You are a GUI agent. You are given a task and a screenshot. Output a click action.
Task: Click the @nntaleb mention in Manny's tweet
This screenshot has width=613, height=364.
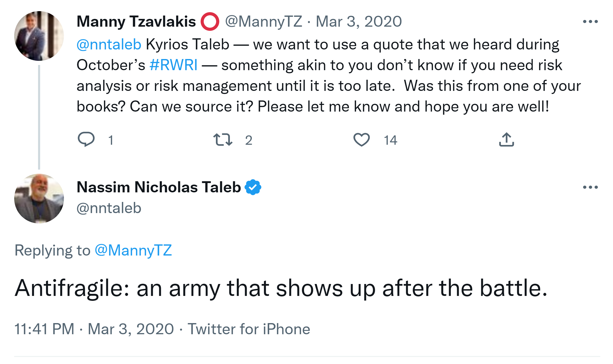pyautogui.click(x=109, y=44)
